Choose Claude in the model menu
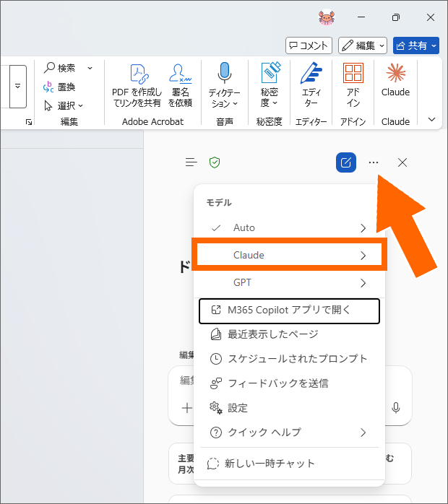Screen dimensions: 448x504 coord(288,255)
